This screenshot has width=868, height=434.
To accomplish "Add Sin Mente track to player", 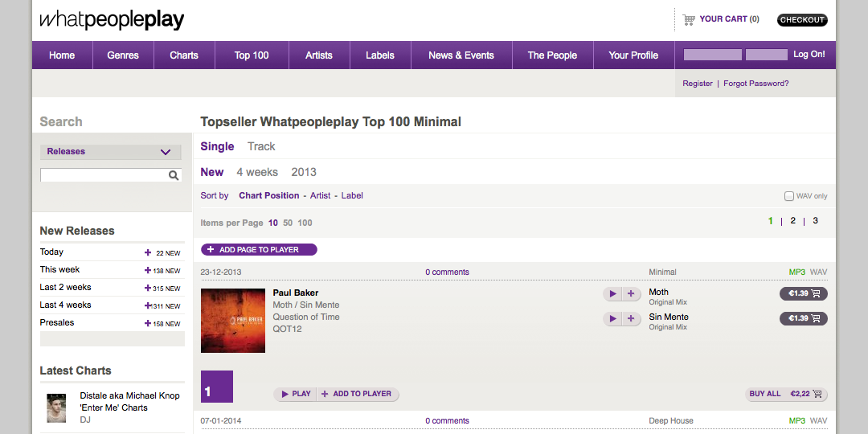I will coord(631,319).
